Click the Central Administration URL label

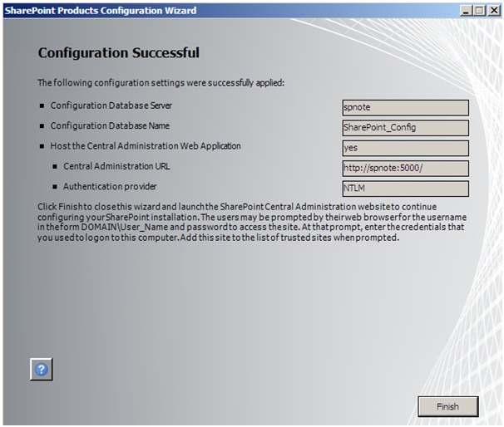tap(116, 166)
